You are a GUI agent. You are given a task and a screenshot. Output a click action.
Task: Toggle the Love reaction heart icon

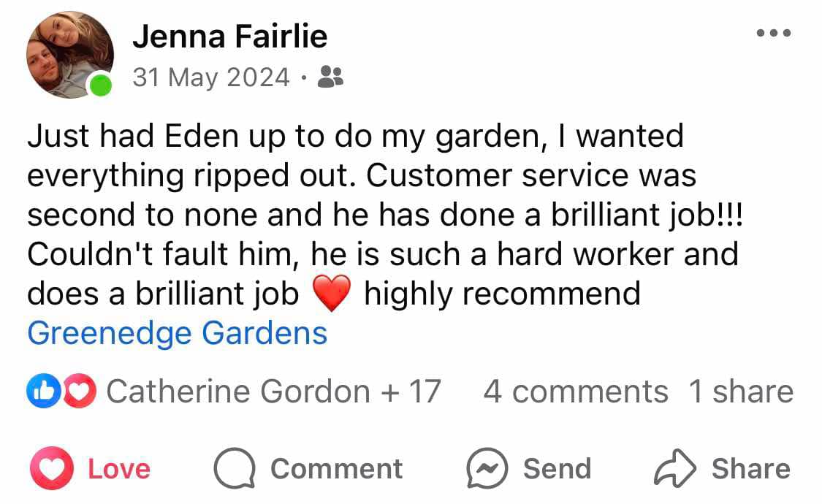point(51,468)
